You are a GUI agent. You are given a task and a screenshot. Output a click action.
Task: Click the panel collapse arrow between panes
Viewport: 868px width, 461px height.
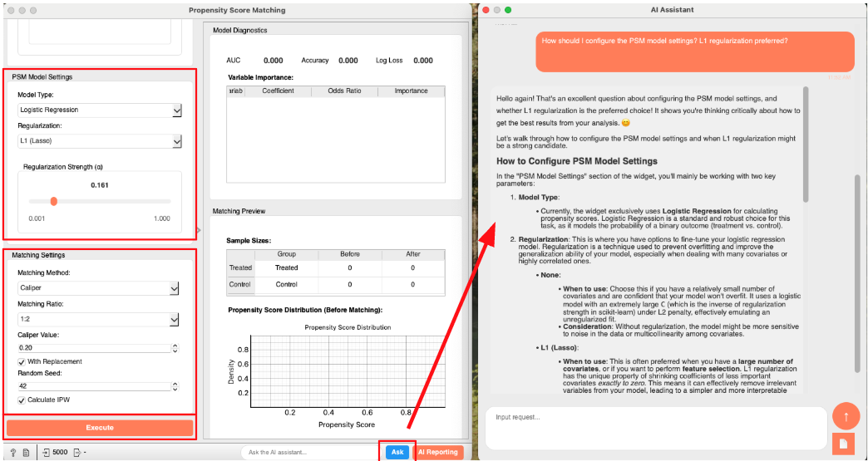click(198, 230)
